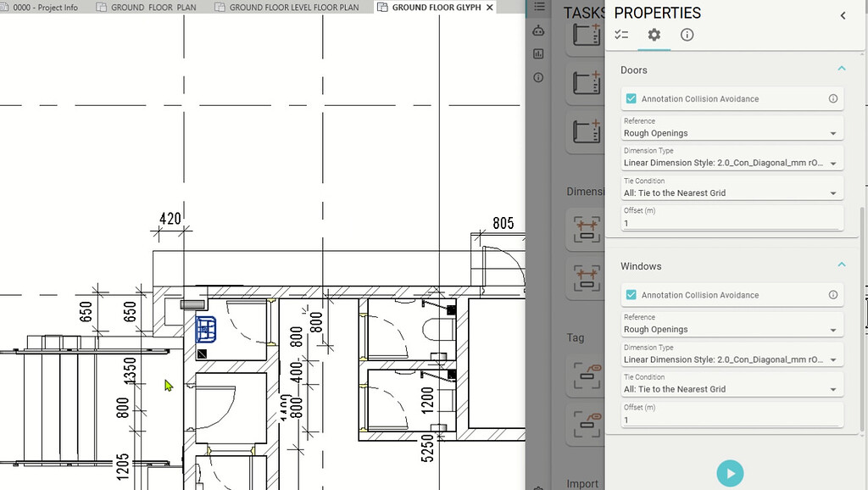This screenshot has height=490, width=868.
Task: Click the list icon atop the sidebar
Action: point(538,8)
